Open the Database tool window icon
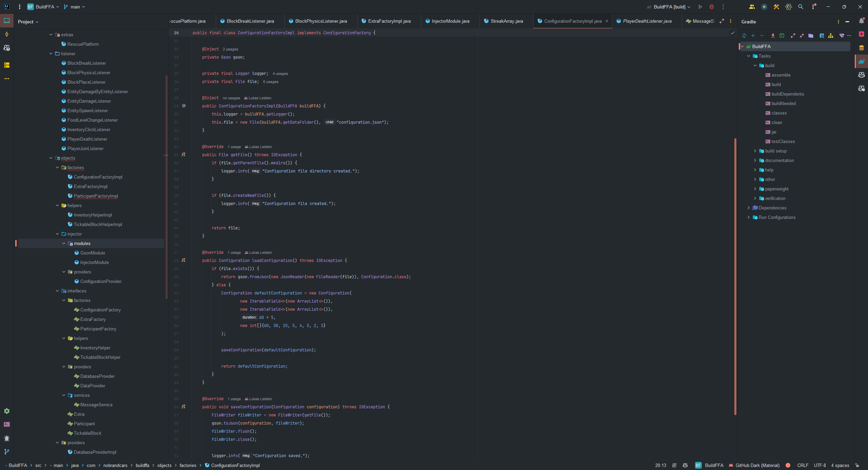This screenshot has height=470, width=868. click(861, 48)
